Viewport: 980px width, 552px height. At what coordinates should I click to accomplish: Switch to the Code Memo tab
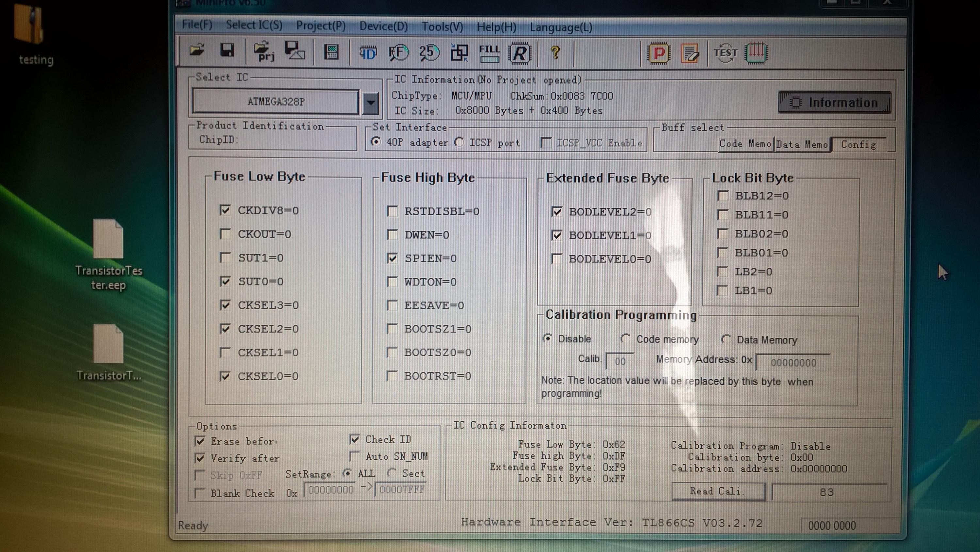pos(745,144)
